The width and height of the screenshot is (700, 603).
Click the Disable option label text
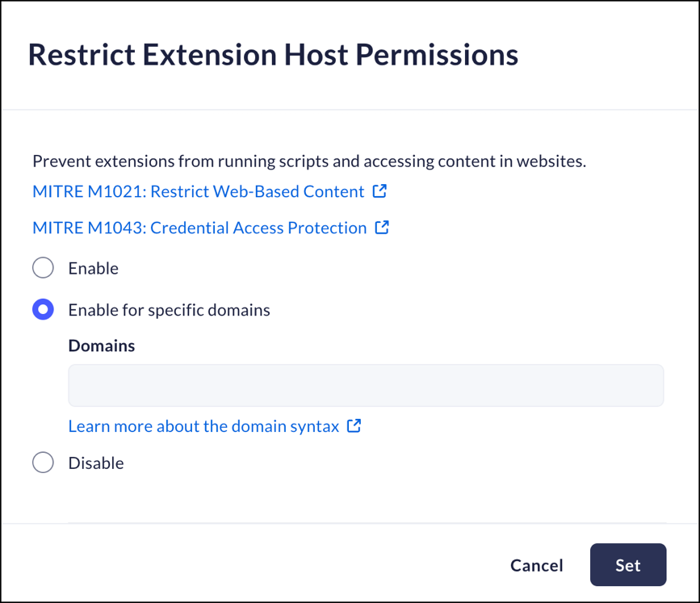coord(95,463)
